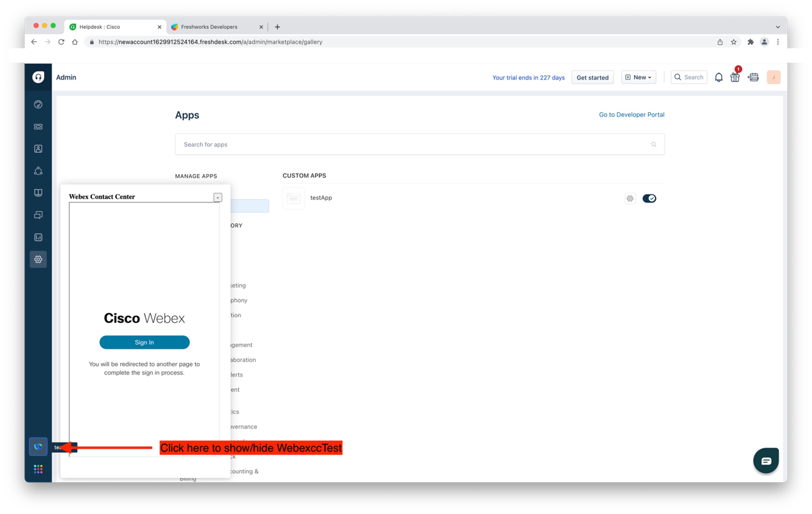
Task: Open a new browser tab
Action: (277, 27)
